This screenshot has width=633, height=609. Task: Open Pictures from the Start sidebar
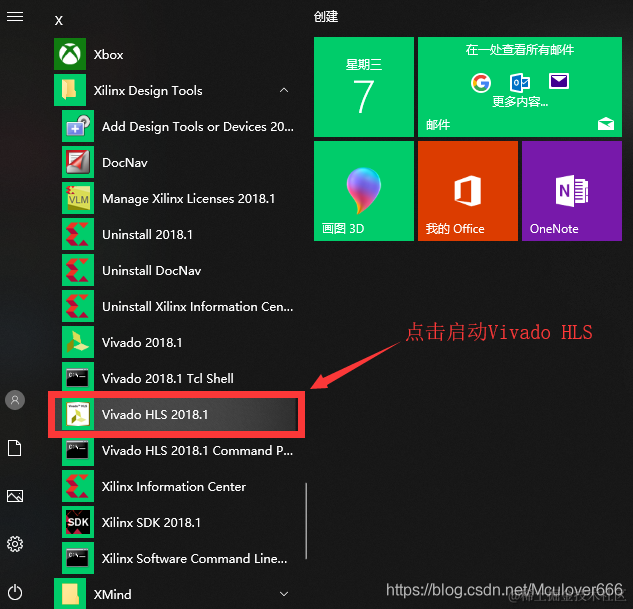(15, 496)
